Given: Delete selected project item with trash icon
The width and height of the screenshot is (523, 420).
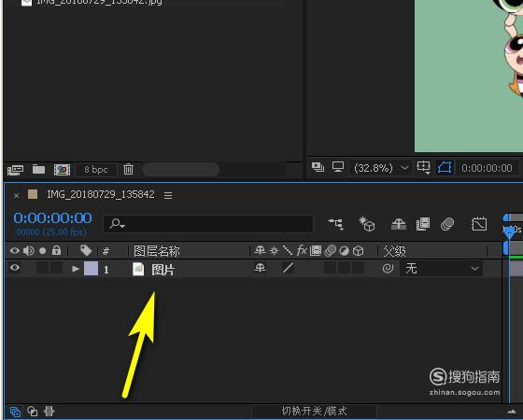Looking at the screenshot, I should (x=129, y=169).
